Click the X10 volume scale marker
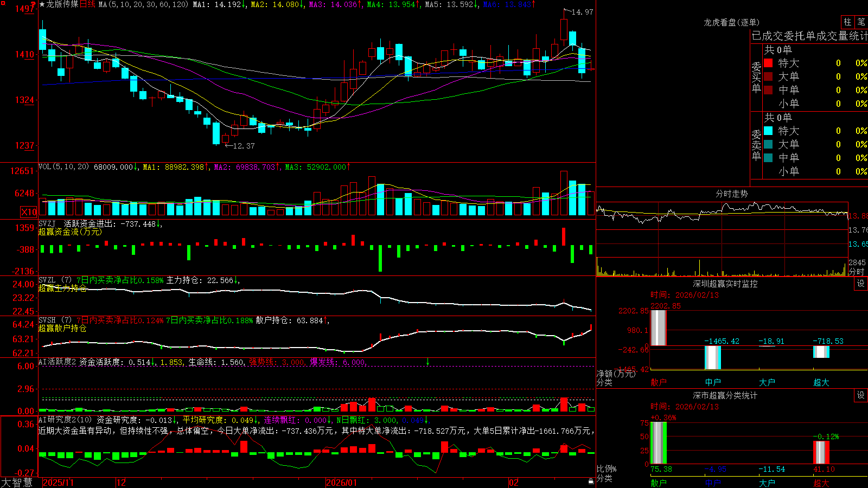The image size is (868, 488). (29, 212)
